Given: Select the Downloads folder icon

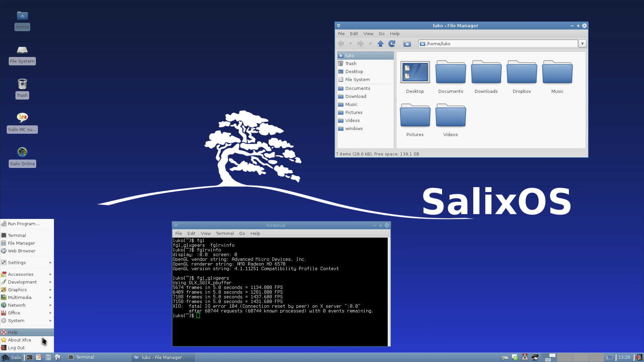Looking at the screenshot, I should [x=486, y=77].
